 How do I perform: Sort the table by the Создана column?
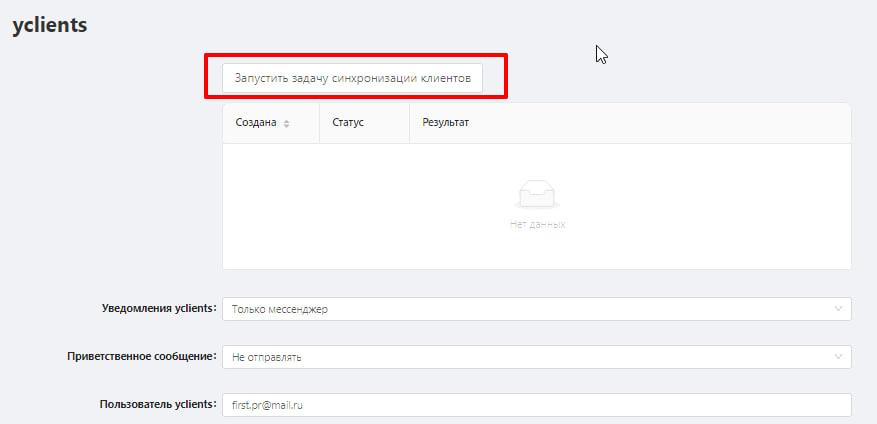(286, 124)
